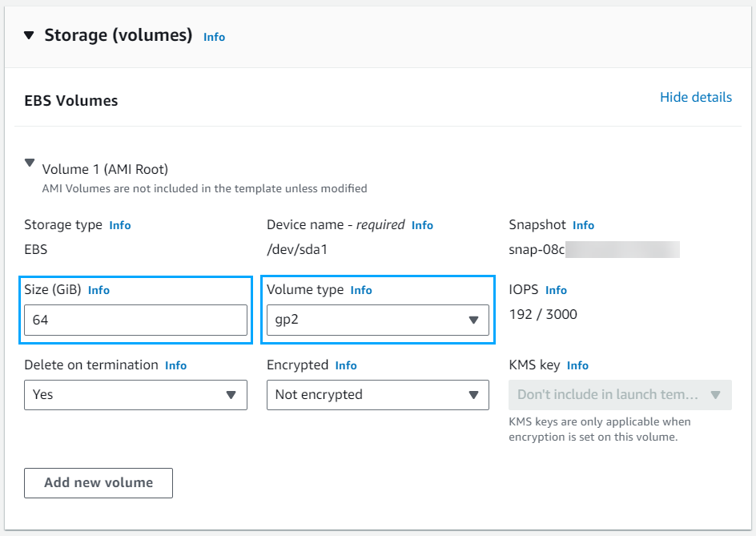This screenshot has height=536, width=756.
Task: Click Hide details link
Action: [696, 97]
